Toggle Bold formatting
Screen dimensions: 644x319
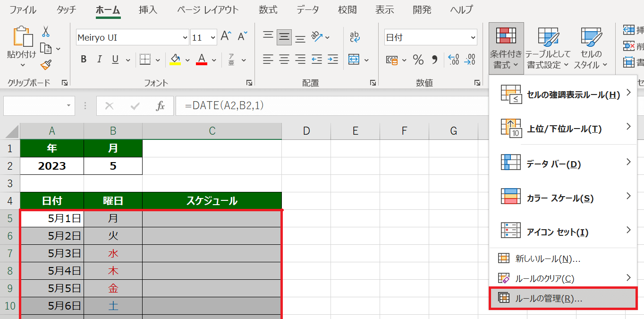pos(84,60)
